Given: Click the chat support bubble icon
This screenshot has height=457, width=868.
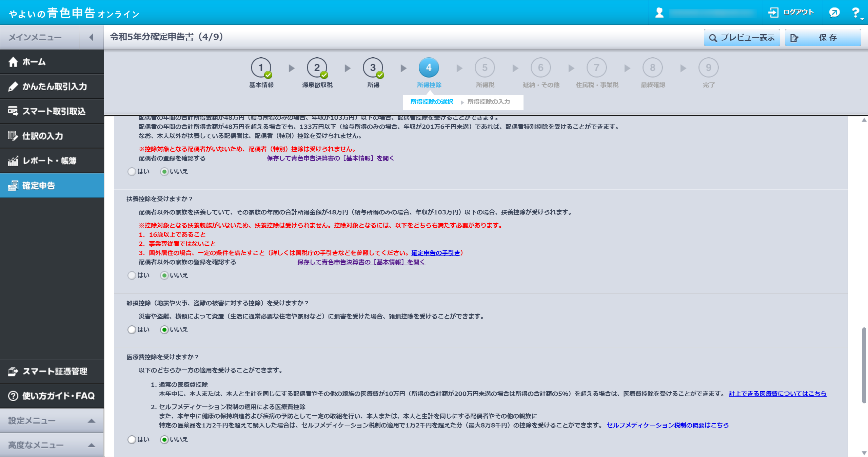Looking at the screenshot, I should point(834,13).
